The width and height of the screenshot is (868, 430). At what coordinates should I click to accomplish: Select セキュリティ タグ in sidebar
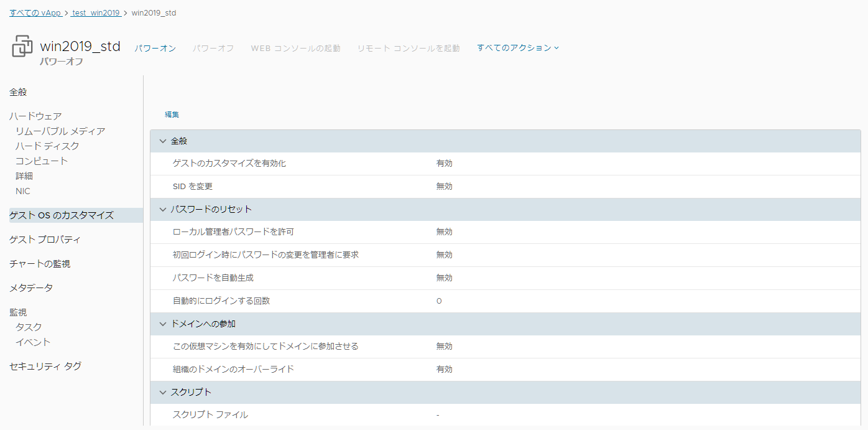coord(45,367)
